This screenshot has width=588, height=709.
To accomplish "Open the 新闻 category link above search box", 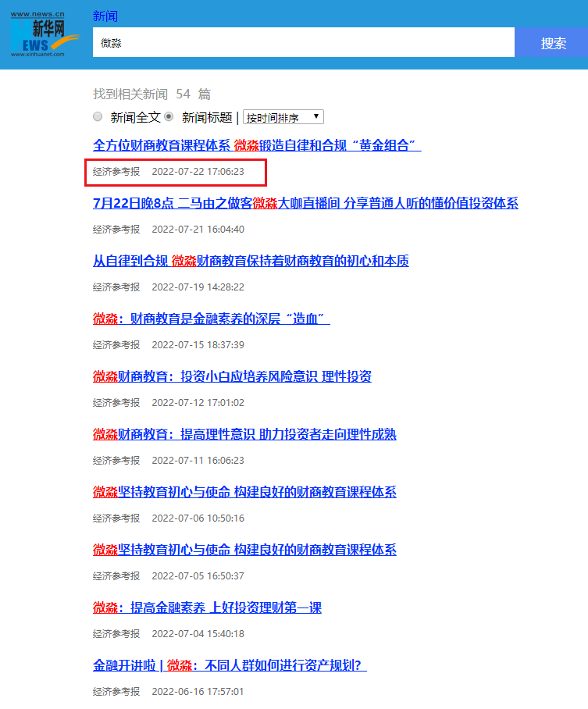I will [105, 16].
